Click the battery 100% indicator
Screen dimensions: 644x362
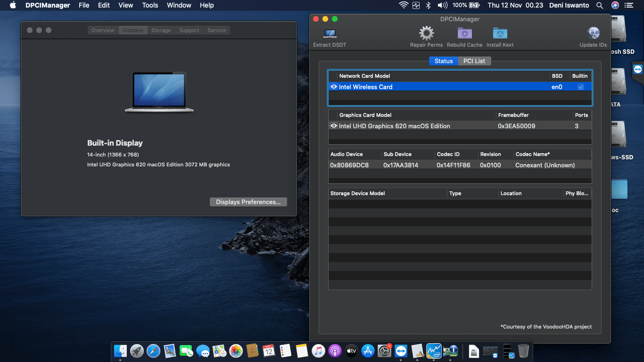(x=466, y=5)
